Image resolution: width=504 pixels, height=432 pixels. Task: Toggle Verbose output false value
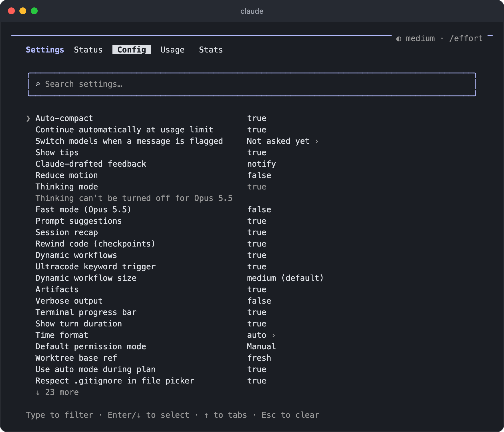point(259,301)
